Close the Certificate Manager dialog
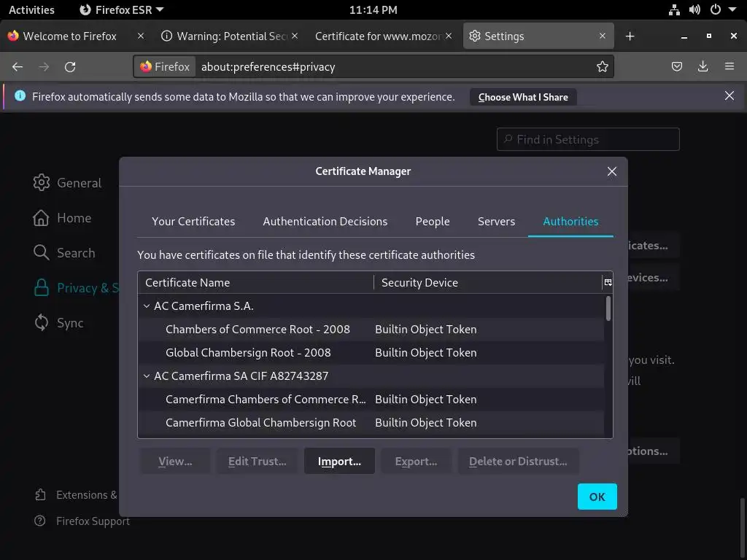 click(x=612, y=171)
